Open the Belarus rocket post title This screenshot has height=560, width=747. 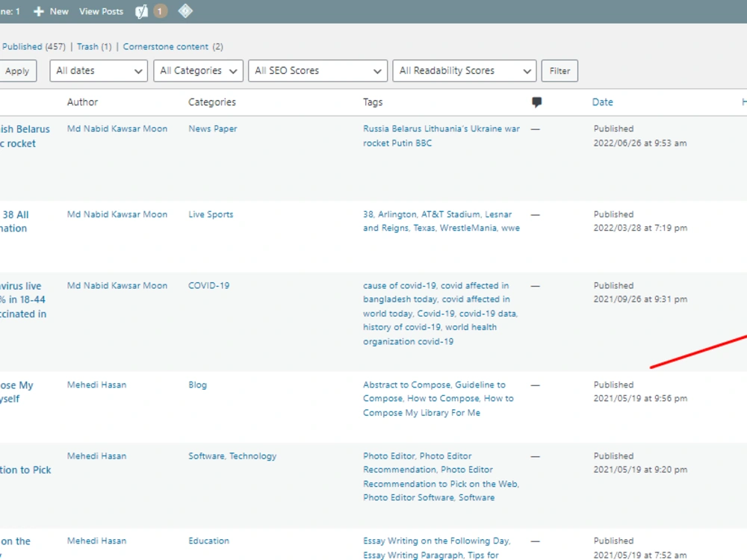pyautogui.click(x=25, y=136)
